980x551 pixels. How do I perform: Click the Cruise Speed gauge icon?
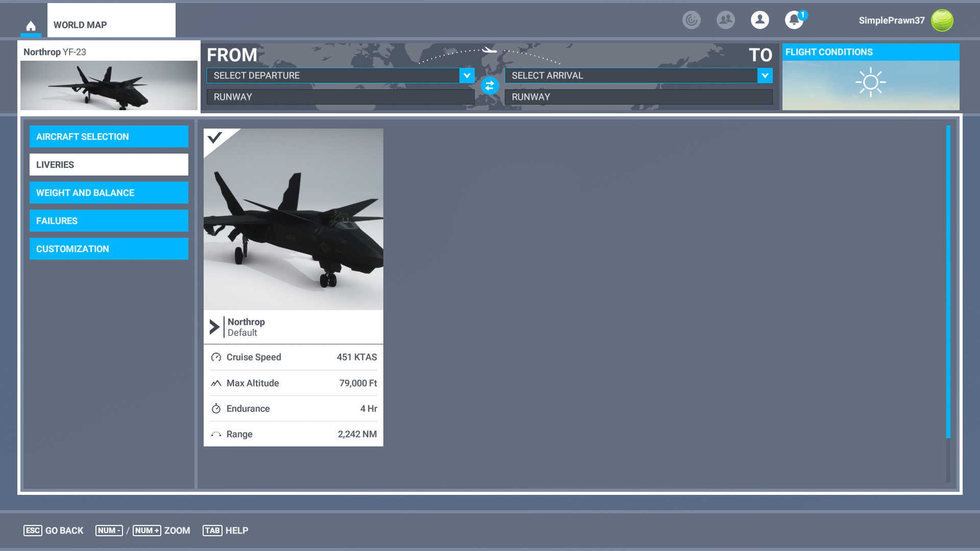pyautogui.click(x=216, y=357)
